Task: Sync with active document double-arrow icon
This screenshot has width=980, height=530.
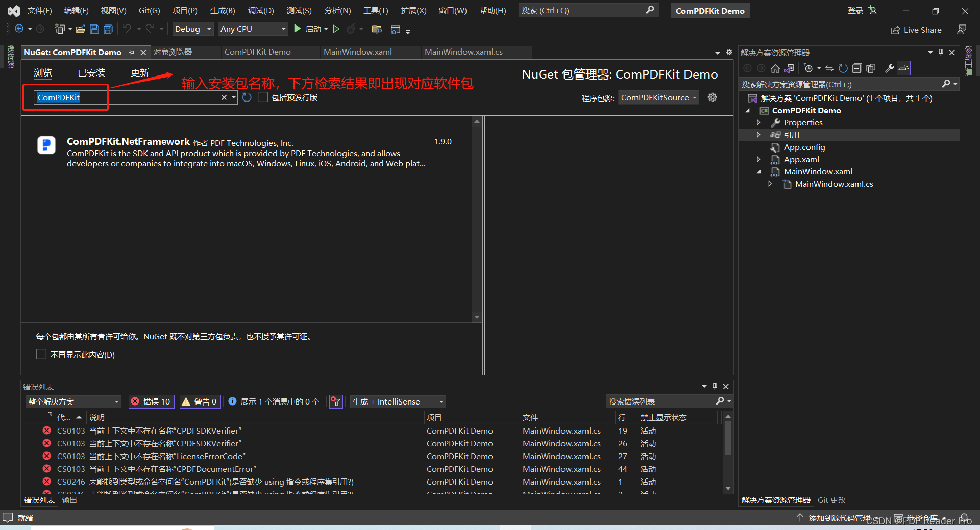Action: pyautogui.click(x=829, y=68)
